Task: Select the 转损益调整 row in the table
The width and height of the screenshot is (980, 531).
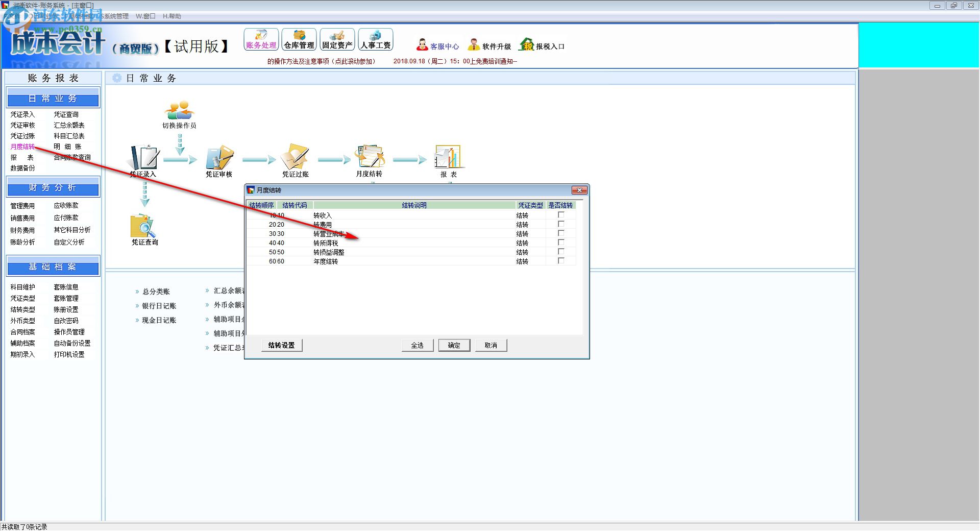Action: click(x=411, y=252)
